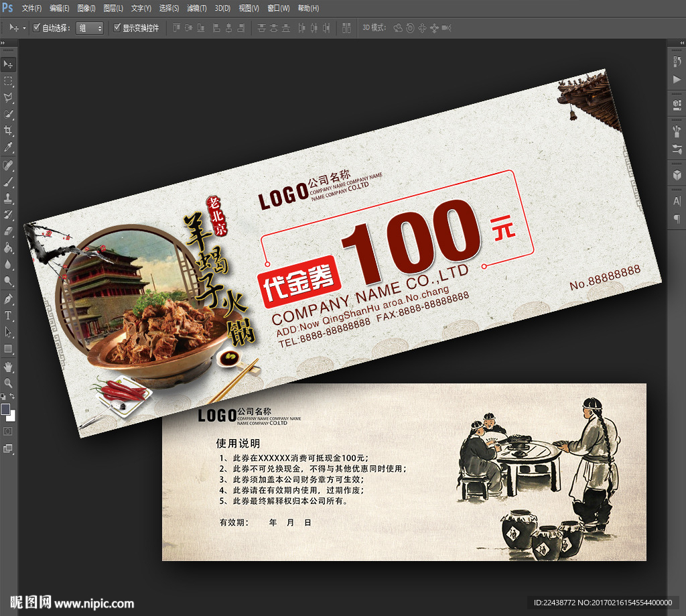The image size is (686, 616).
Task: Toggle the 显示变换控件 checkbox
Action: (117, 27)
